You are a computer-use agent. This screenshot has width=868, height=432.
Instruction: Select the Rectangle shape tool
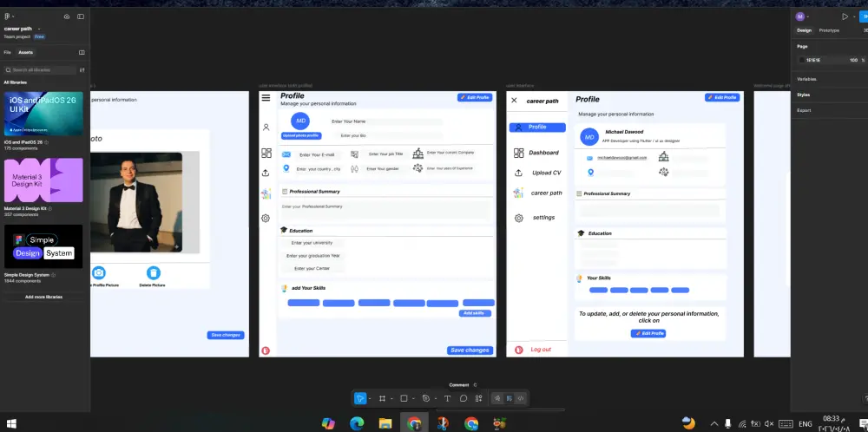[404, 398]
